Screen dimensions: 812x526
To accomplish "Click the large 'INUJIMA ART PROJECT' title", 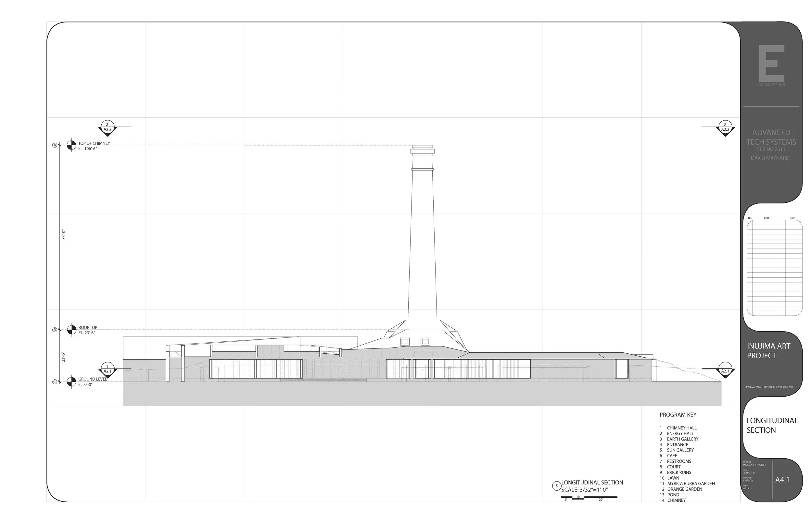I will pos(769,351).
